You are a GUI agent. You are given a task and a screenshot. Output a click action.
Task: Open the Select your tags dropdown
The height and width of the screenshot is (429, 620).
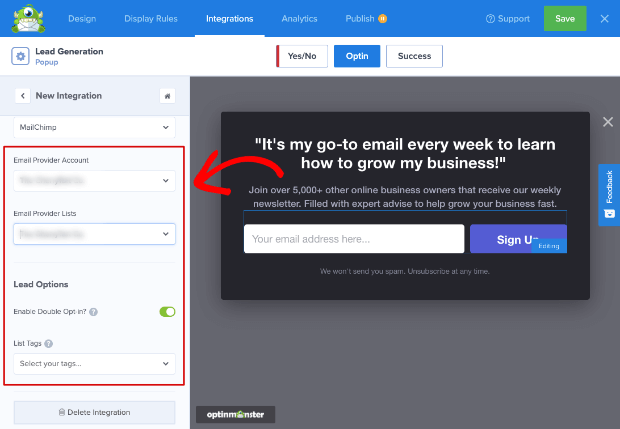95,364
